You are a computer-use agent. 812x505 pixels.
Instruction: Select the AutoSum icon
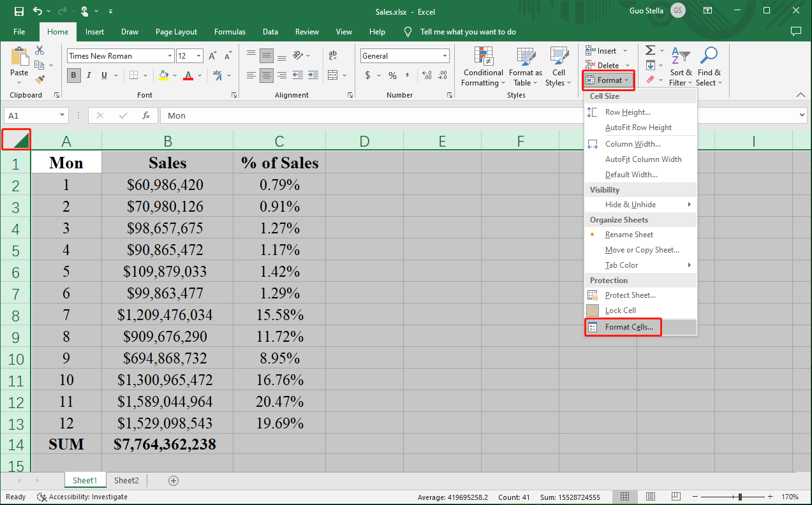point(649,50)
